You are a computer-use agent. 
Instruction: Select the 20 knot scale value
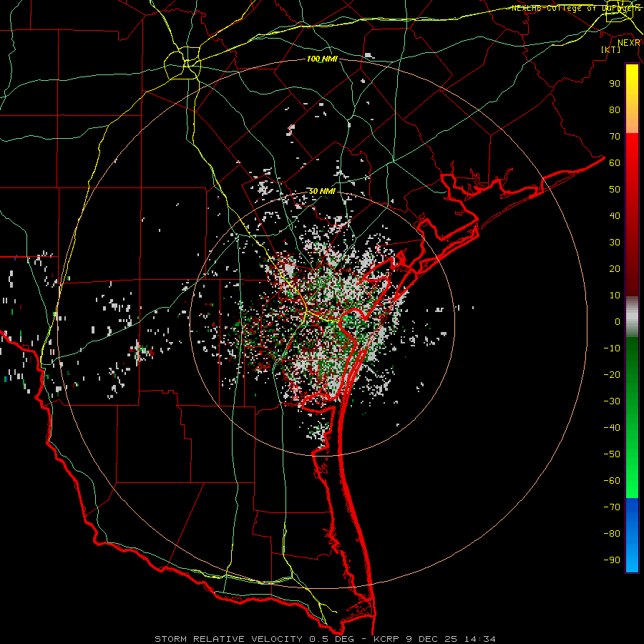point(615,268)
